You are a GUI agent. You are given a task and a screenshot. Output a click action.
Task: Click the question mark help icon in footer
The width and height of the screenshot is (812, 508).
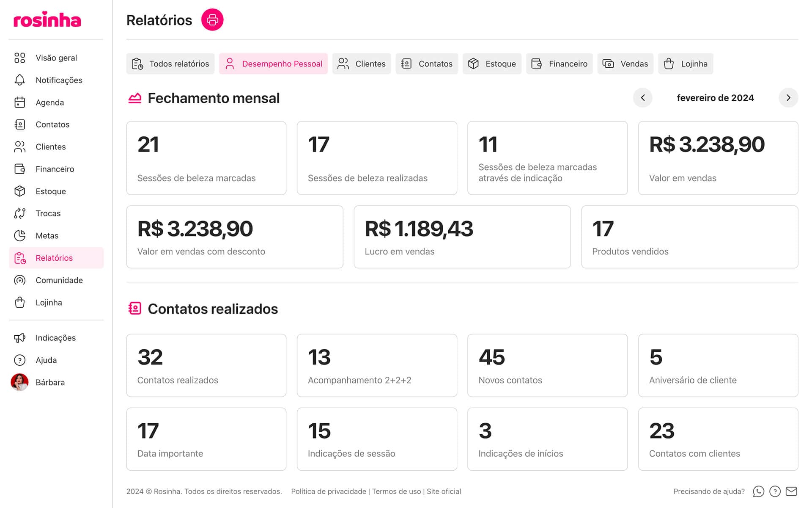pyautogui.click(x=775, y=491)
